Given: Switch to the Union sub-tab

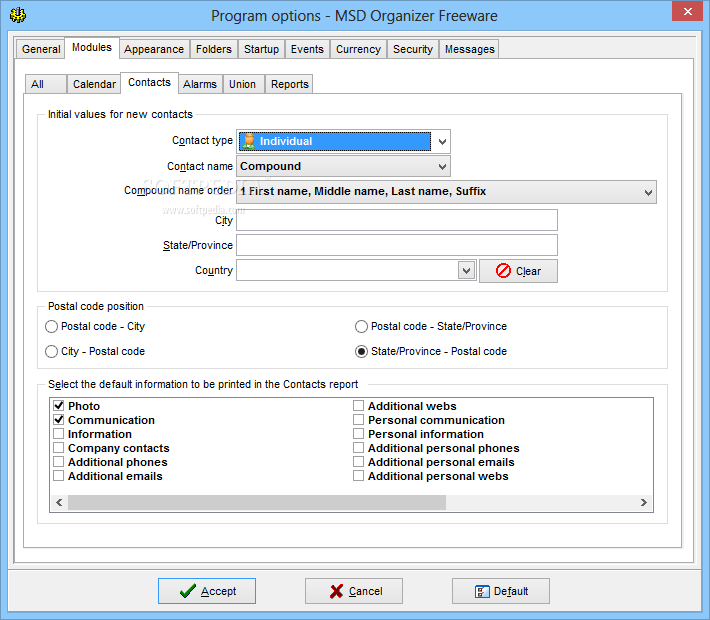Looking at the screenshot, I should (242, 84).
